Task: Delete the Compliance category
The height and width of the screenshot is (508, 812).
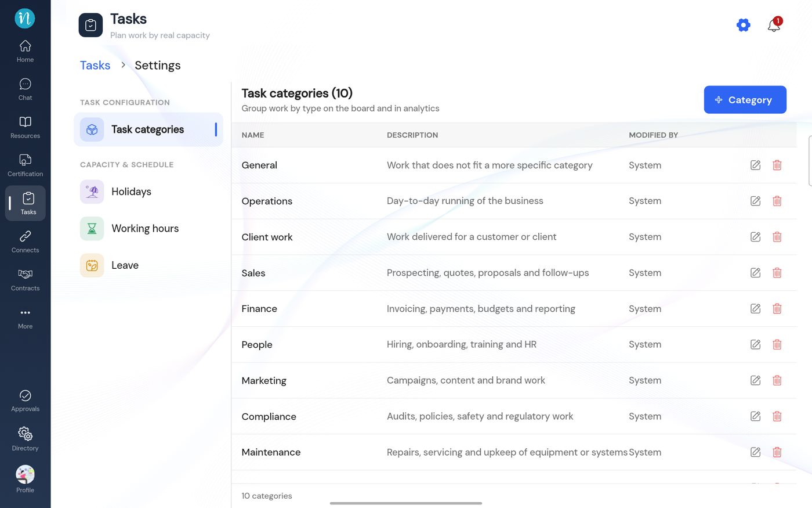Action: point(777,416)
